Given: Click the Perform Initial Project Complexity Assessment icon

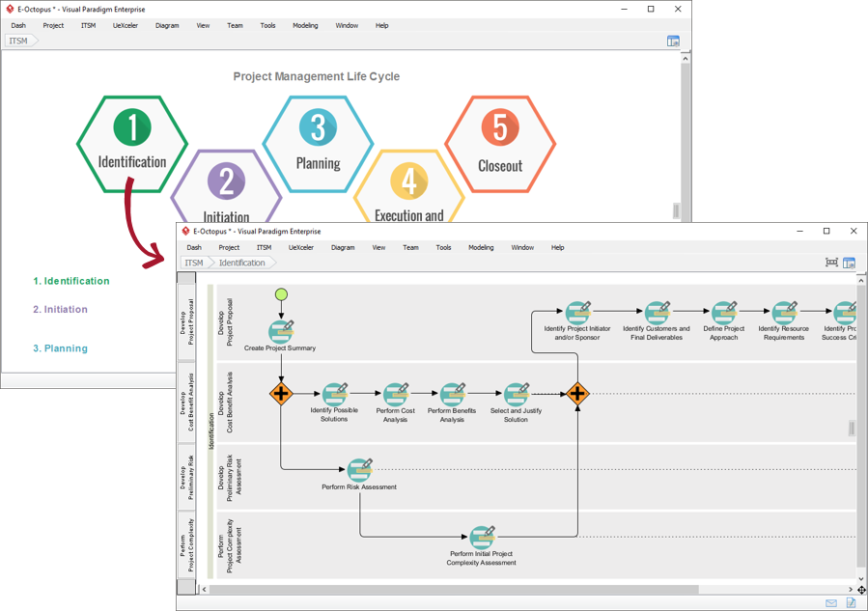Looking at the screenshot, I should coord(482,537).
